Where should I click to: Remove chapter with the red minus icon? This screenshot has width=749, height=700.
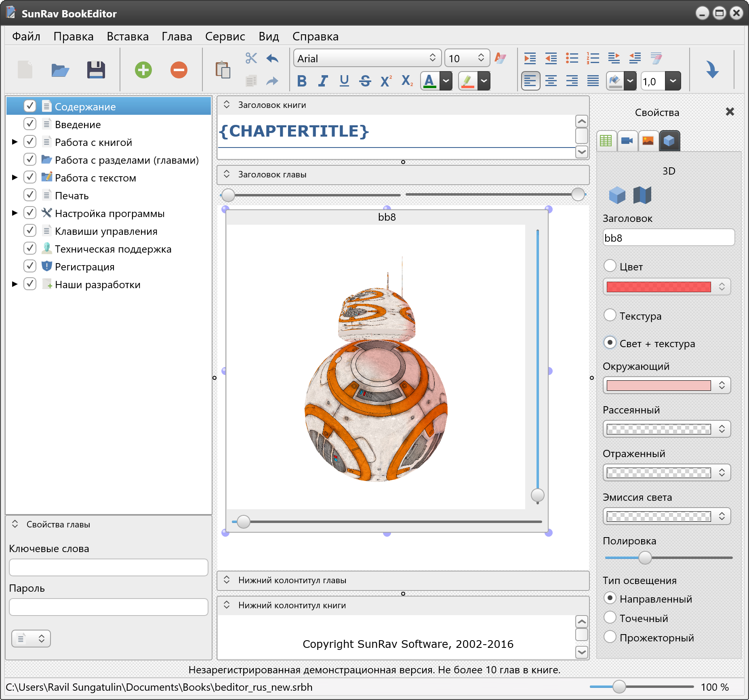179,70
